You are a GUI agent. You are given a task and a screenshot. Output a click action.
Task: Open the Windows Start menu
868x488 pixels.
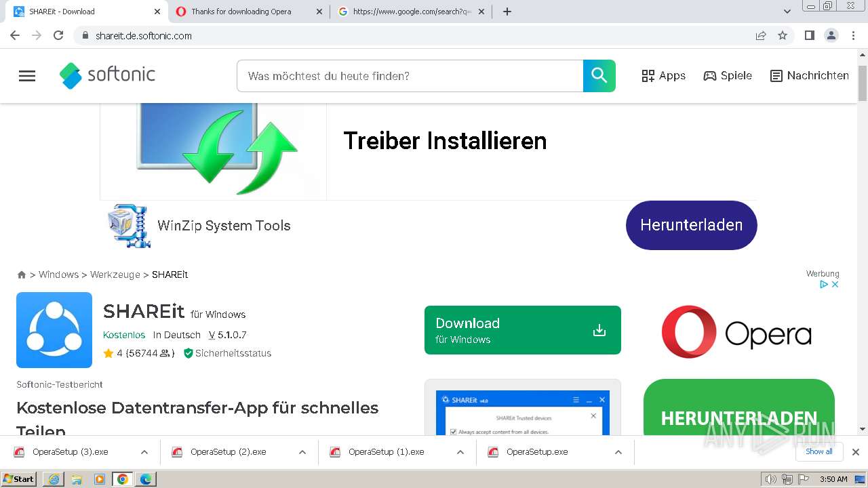point(19,479)
